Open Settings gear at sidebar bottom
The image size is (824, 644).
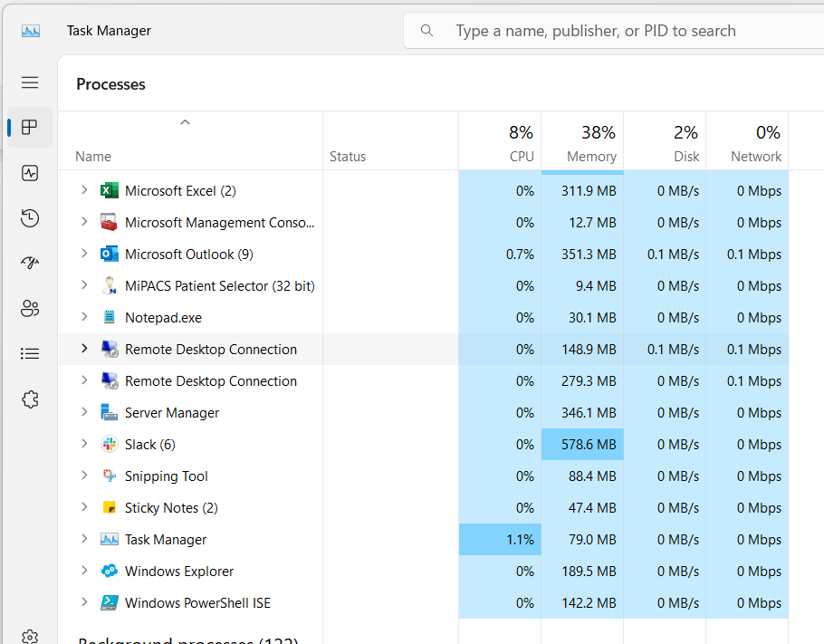click(x=30, y=637)
